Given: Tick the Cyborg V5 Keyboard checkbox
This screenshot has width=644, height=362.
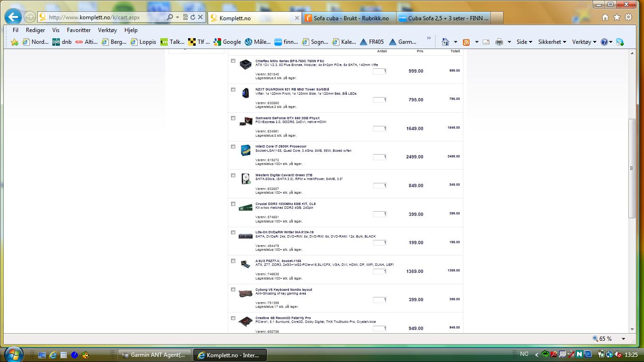Looking at the screenshot, I should (233, 290).
